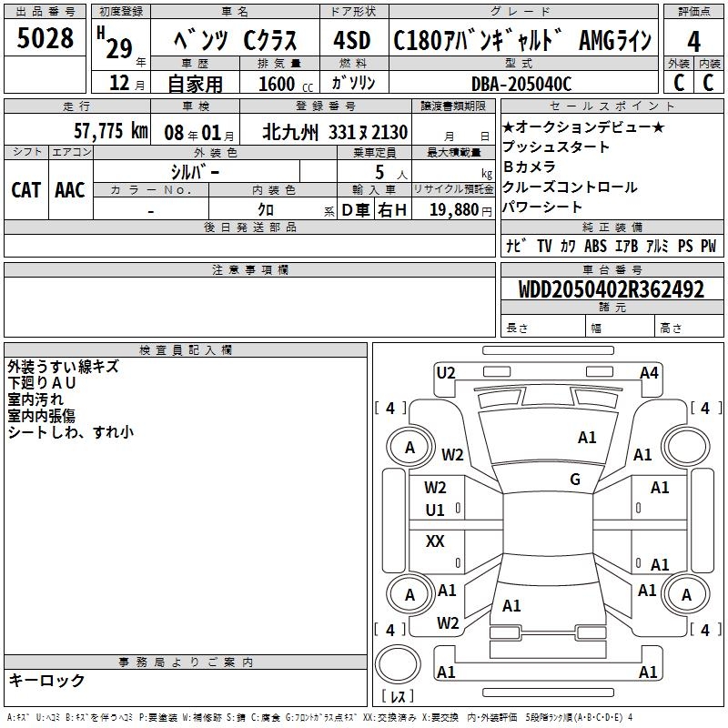Click the CAT shift type value
Viewport: 728px width, 728px height.
coord(25,189)
